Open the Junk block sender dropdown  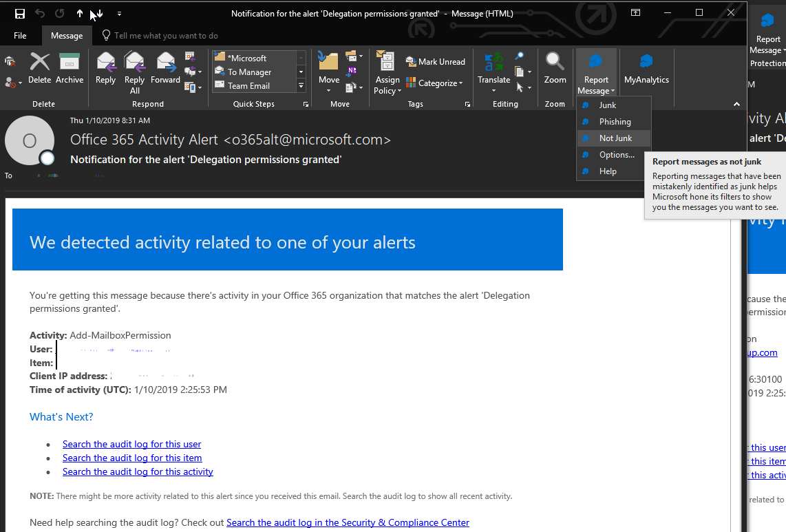13,82
